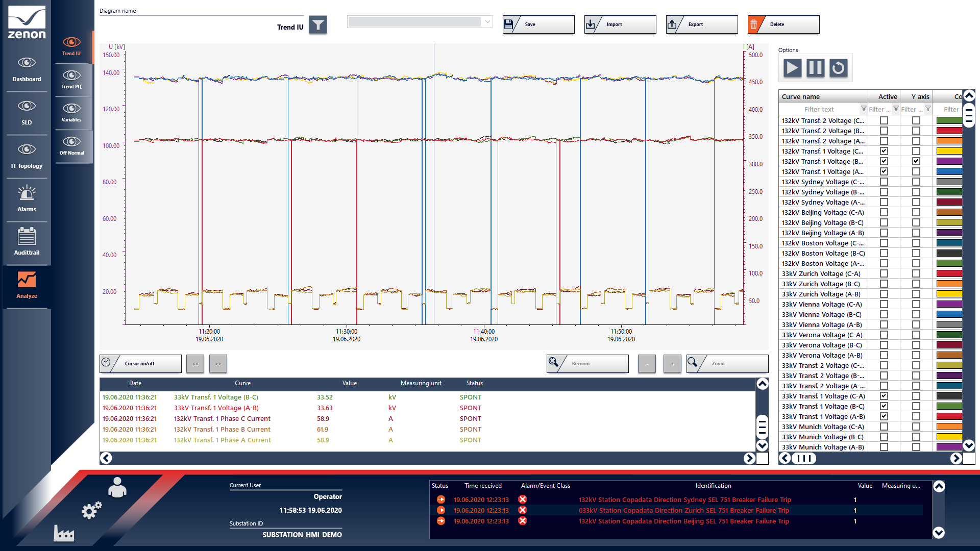Image resolution: width=980 pixels, height=551 pixels.
Task: Open the Alarms page from the sidebar
Action: coord(27,199)
